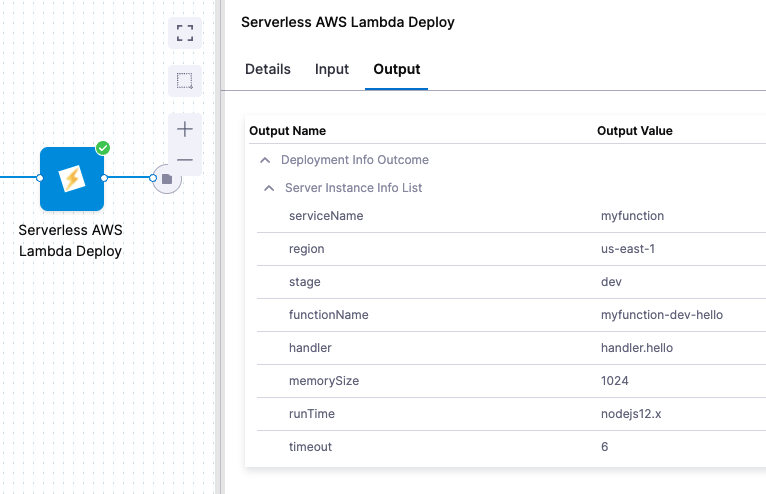Viewport: 766px width, 494px height.
Task: Zoom out with the minus icon
Action: pyautogui.click(x=185, y=160)
